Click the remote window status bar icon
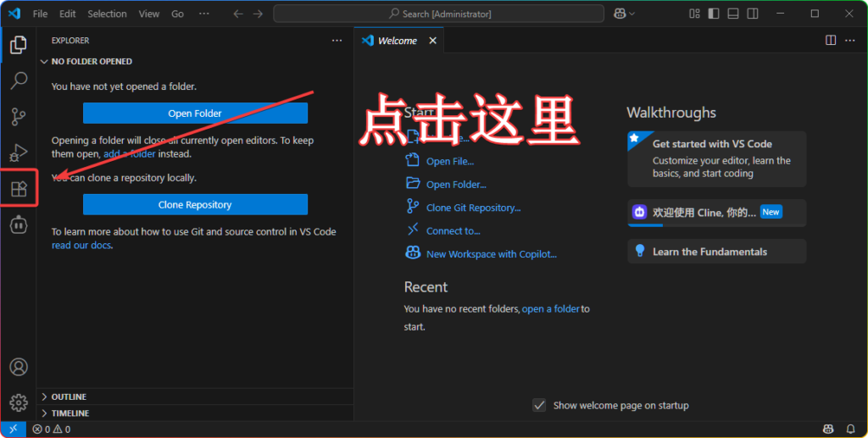This screenshot has height=438, width=868. (x=14, y=430)
